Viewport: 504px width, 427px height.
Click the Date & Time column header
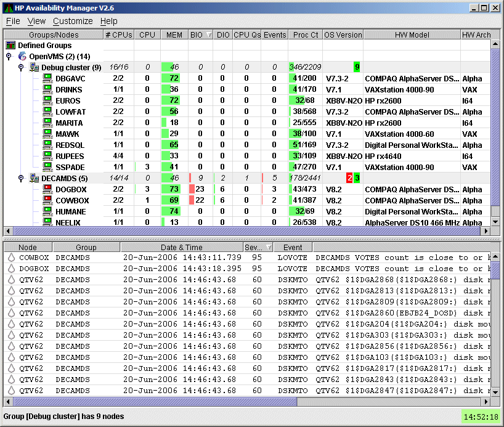[181, 247]
